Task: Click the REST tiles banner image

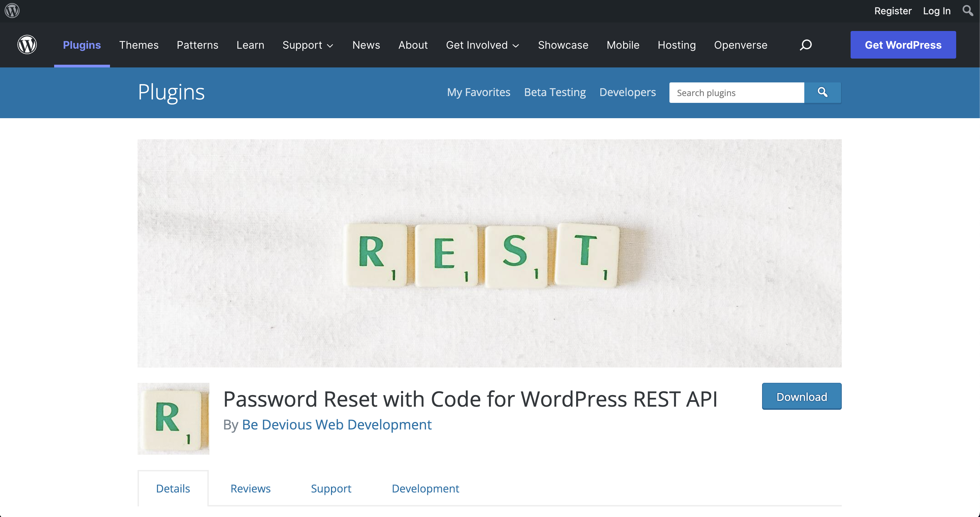Action: (x=489, y=253)
